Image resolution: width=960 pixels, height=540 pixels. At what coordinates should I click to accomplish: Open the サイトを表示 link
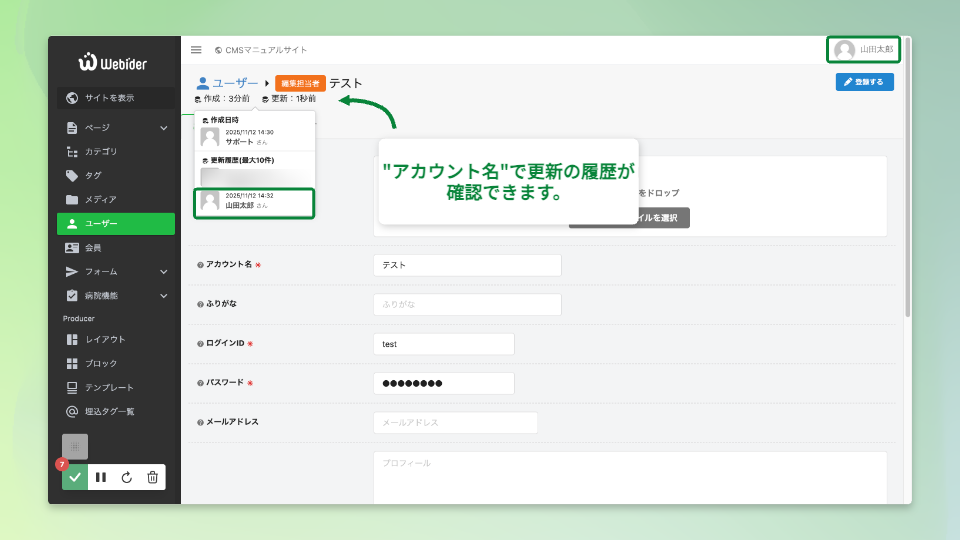coord(116,98)
